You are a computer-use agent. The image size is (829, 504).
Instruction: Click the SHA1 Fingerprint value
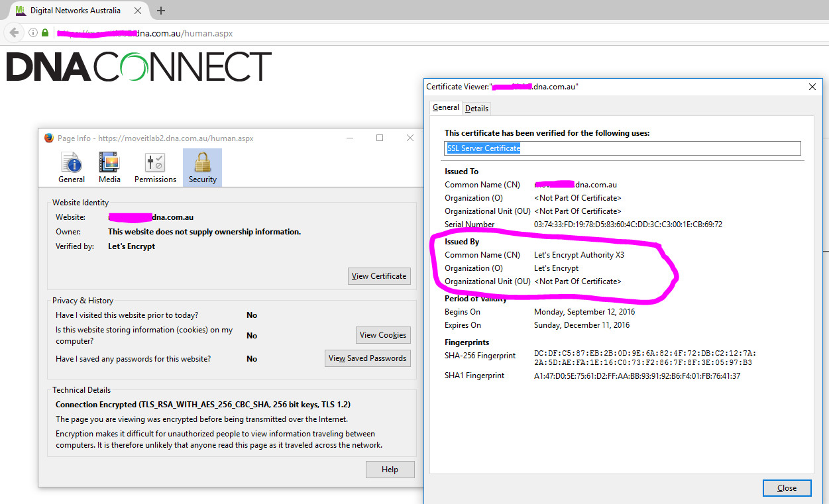pos(637,376)
